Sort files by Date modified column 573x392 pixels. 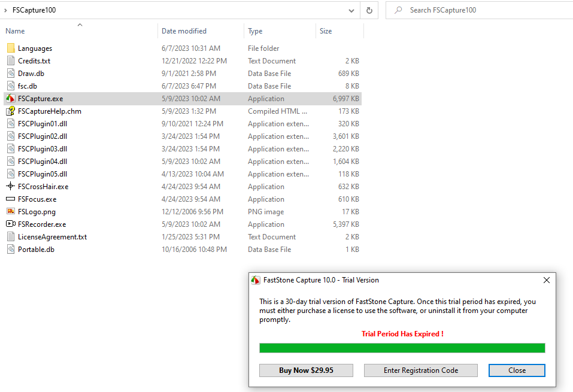pos(184,31)
